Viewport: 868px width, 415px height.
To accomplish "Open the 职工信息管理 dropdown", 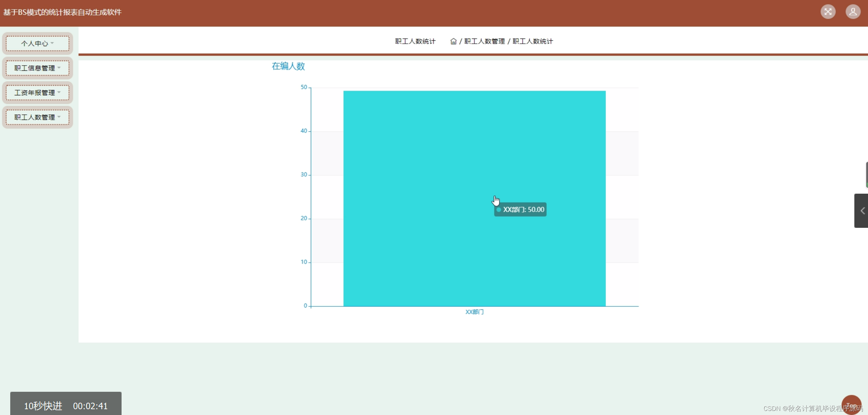I will click(x=37, y=68).
